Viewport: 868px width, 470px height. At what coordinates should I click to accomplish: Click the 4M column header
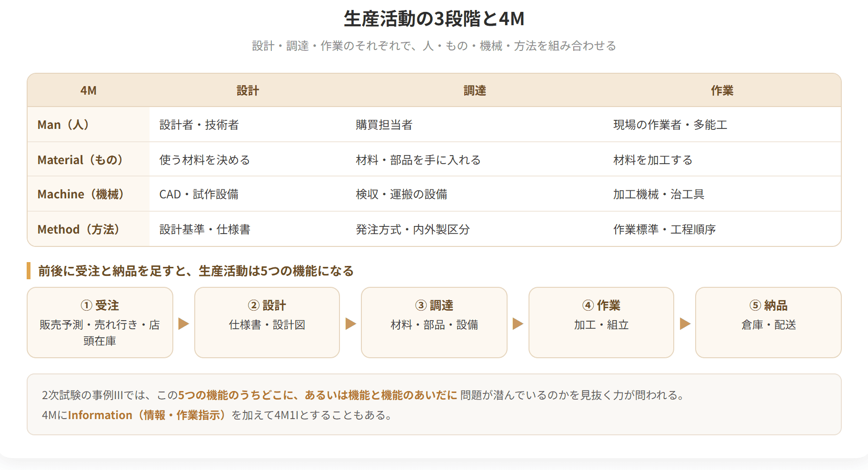point(89,90)
